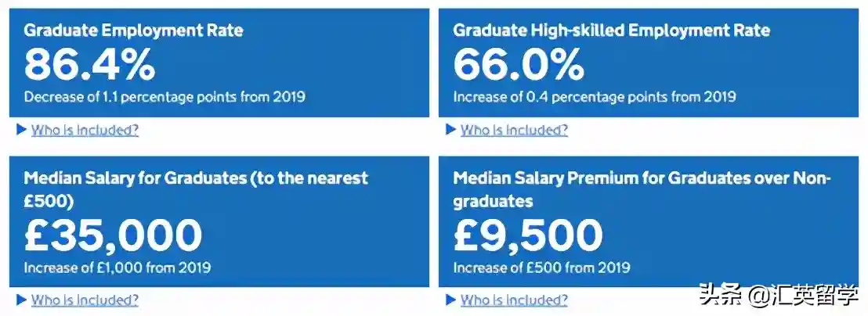This screenshot has height=316, width=868.
Task: Click the Graduate High-skilled Employment Rate heading
Action: (x=611, y=31)
